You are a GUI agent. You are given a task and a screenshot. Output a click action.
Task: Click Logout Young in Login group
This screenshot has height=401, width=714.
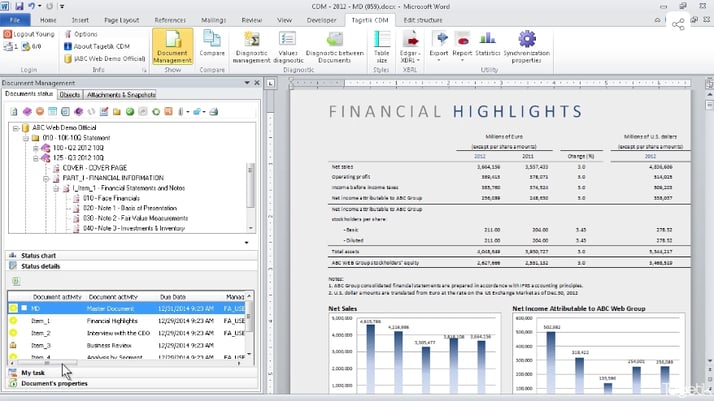pos(29,34)
